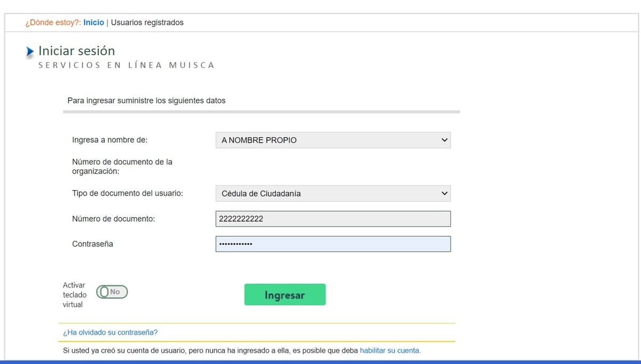Click the chevron on A NOMBRE PROPIO selector

click(x=444, y=140)
